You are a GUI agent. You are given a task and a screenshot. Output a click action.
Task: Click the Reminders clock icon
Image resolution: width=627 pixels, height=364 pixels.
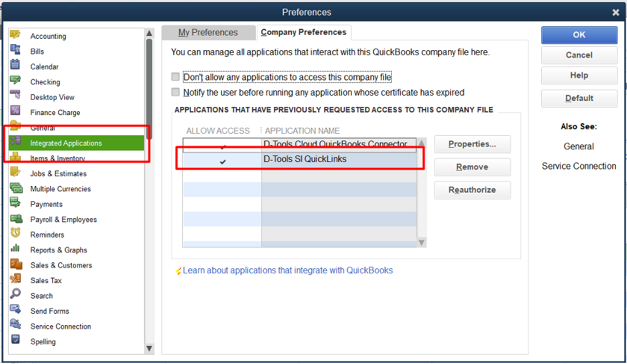coord(15,233)
